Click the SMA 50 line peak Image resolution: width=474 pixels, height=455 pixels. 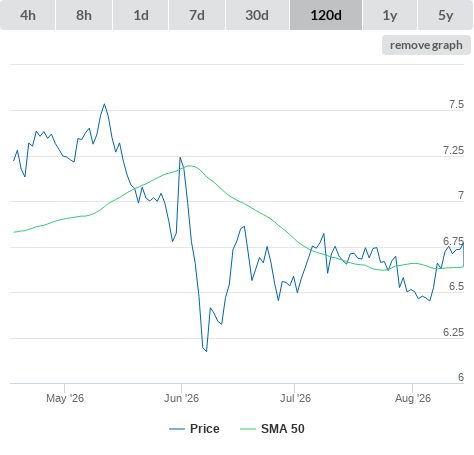click(x=190, y=166)
